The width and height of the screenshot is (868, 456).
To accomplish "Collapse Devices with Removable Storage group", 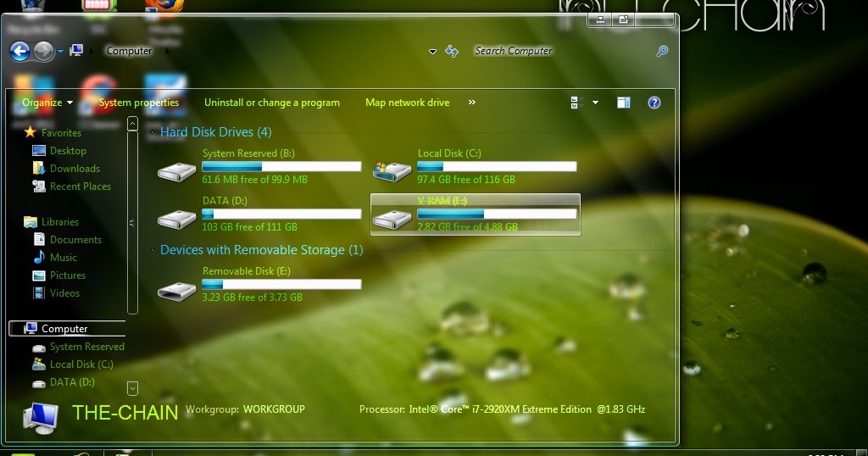I will [153, 250].
